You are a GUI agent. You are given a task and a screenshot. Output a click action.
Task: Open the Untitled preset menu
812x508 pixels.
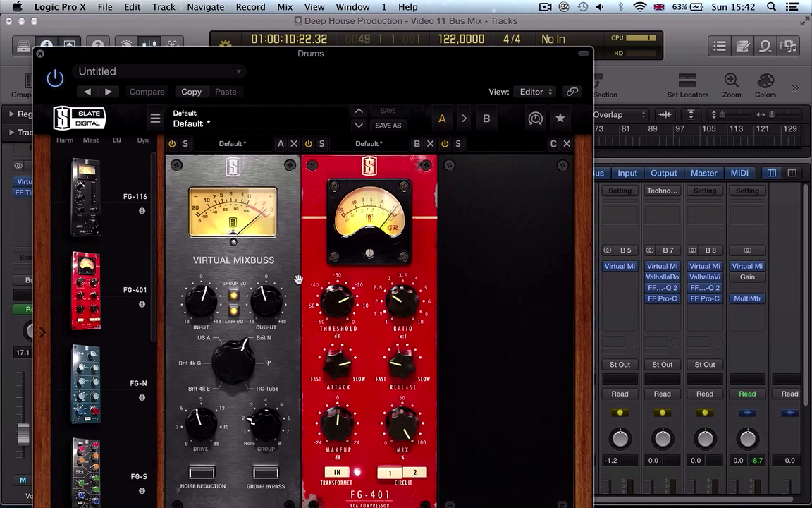pyautogui.click(x=159, y=71)
